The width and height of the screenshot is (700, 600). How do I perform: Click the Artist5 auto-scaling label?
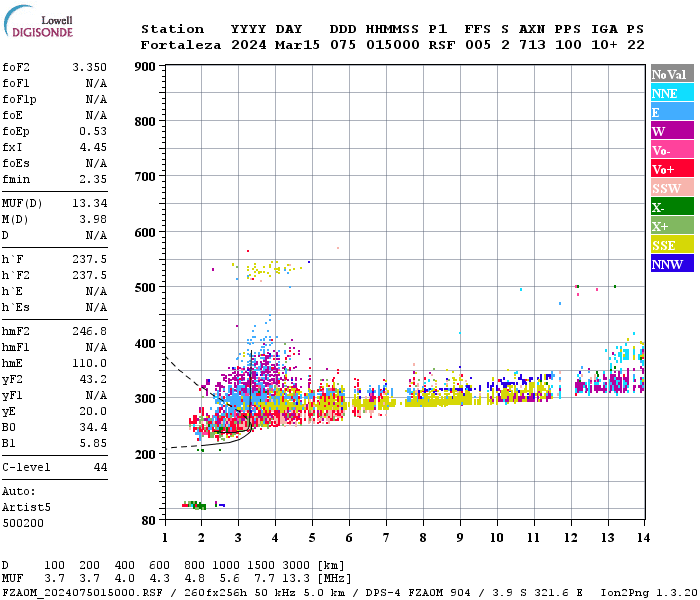point(26,508)
